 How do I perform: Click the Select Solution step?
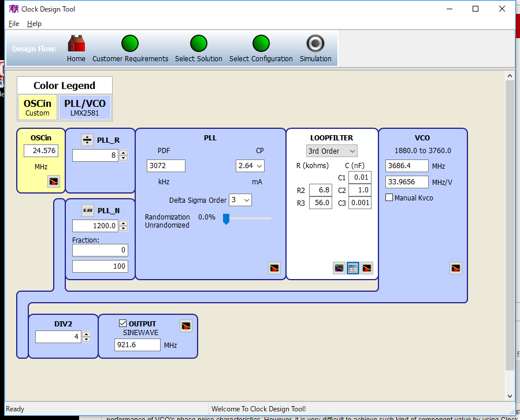click(198, 43)
